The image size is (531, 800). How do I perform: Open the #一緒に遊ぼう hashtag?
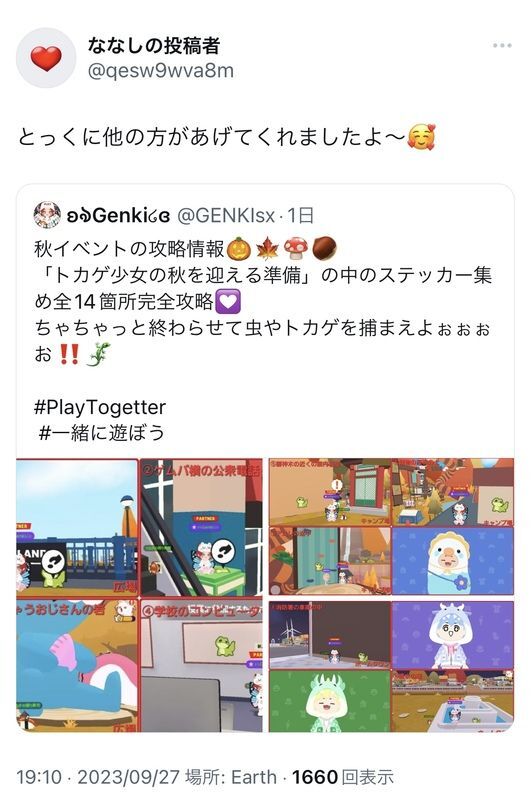(x=102, y=433)
